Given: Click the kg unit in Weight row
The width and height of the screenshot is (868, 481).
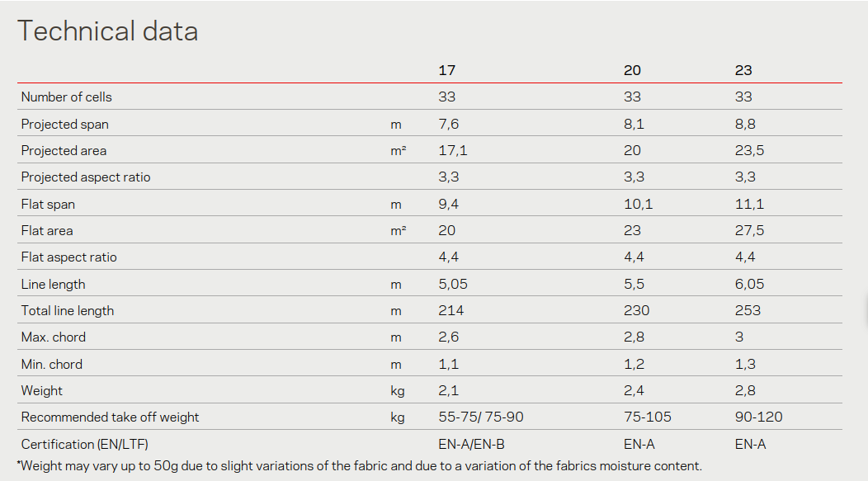Looking at the screenshot, I should tap(397, 390).
